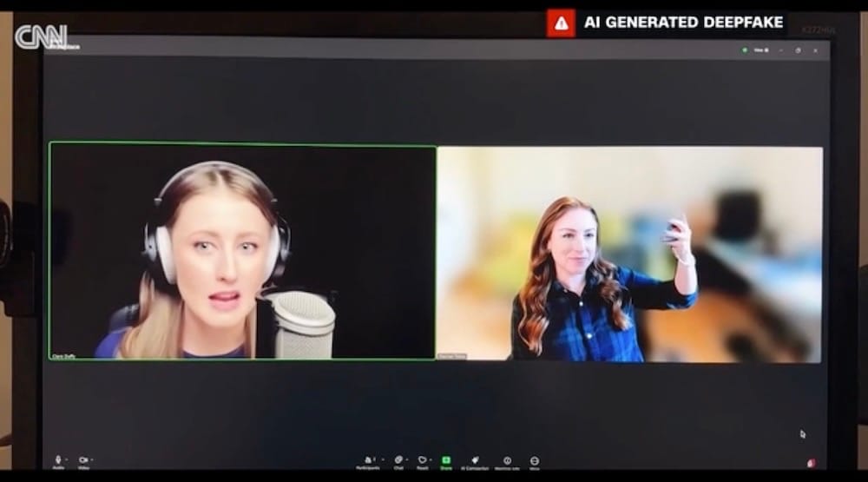Screen dimensions: 868x482
Task: Select the left participant's video tile
Action: pos(242,251)
